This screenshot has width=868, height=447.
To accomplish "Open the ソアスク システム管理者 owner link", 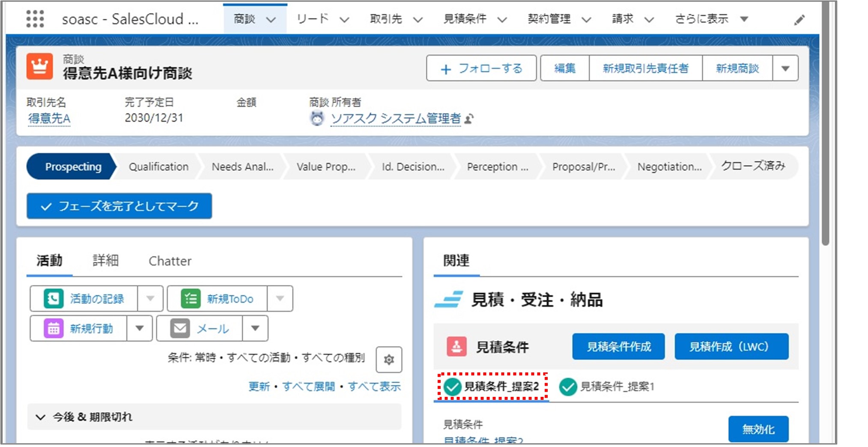I will pos(396,118).
